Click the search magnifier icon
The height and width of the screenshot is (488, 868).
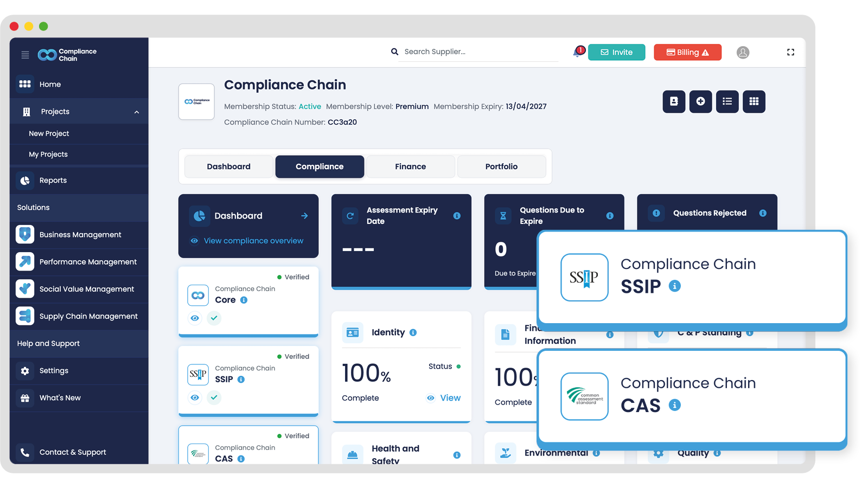[394, 52]
